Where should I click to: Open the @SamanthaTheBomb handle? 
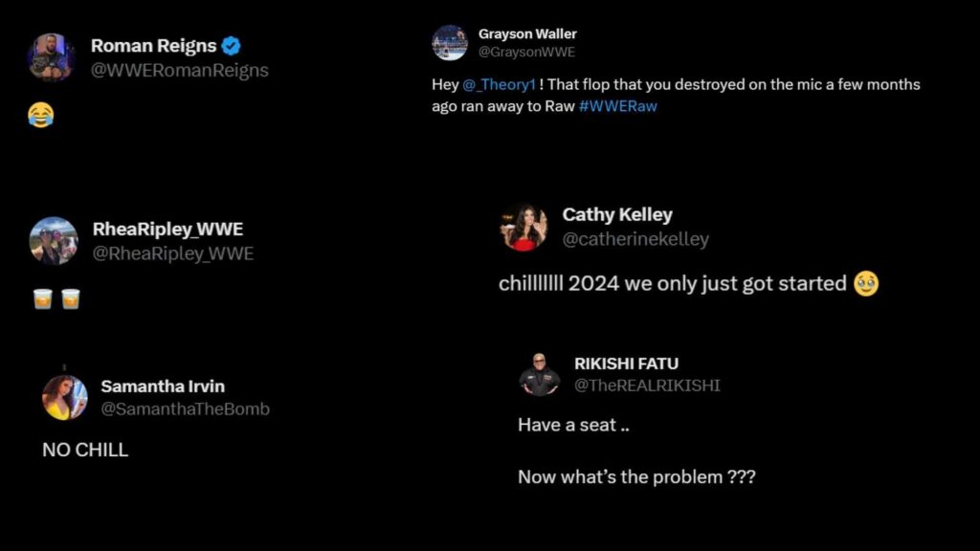coord(185,409)
